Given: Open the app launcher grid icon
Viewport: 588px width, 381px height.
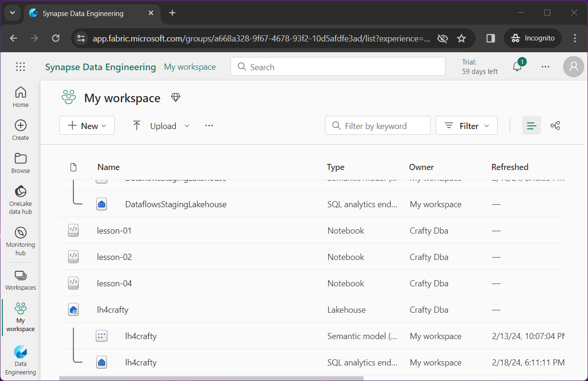Looking at the screenshot, I should [20, 67].
